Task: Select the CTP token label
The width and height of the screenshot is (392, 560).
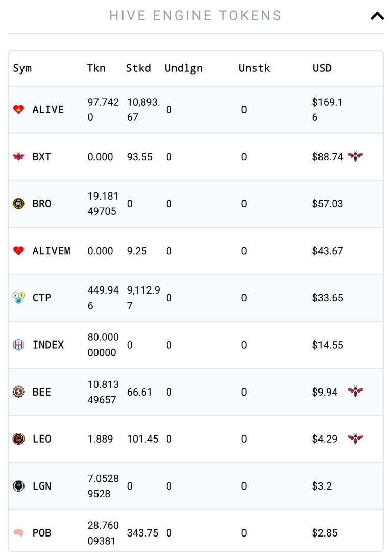Action: [42, 298]
